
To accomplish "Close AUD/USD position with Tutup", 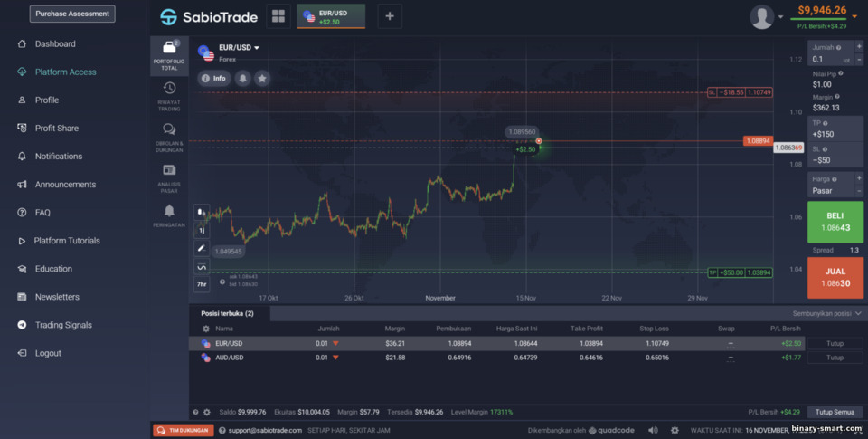I will [835, 358].
